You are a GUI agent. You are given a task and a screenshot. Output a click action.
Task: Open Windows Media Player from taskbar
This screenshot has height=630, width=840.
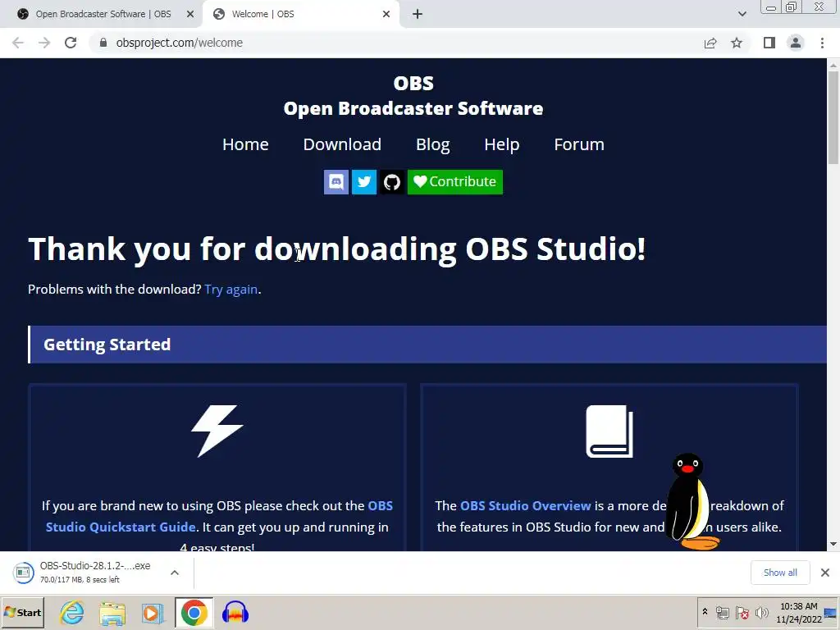(153, 613)
